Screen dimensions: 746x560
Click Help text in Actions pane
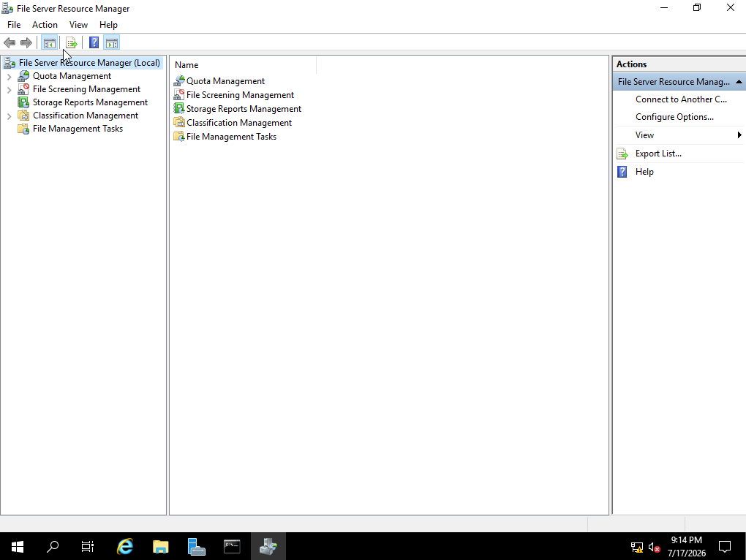point(644,172)
